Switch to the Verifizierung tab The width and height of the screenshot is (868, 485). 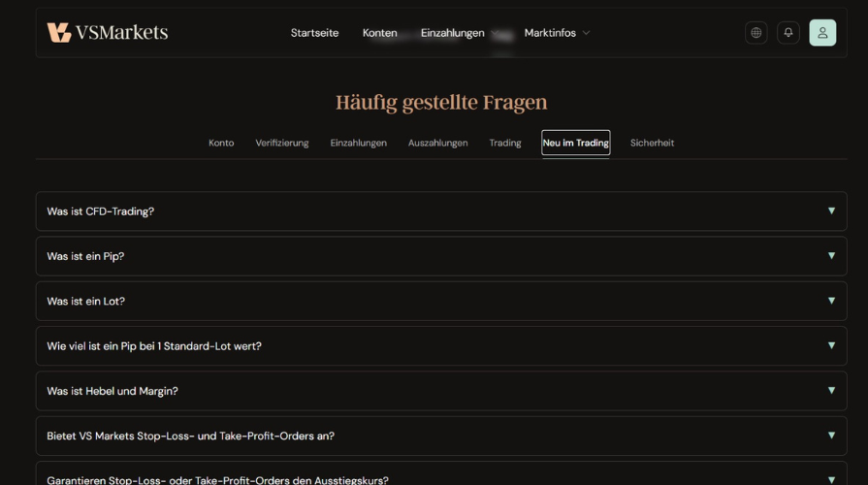[282, 143]
